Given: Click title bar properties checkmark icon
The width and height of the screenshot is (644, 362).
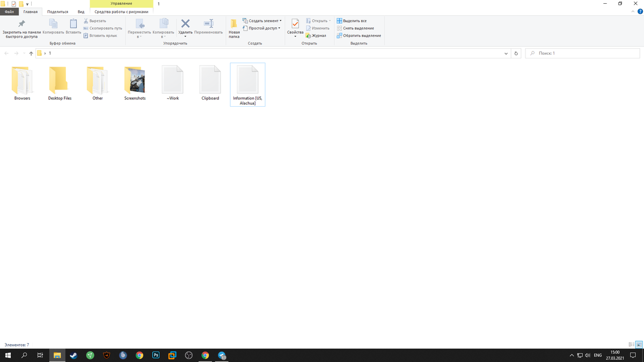Looking at the screenshot, I should click(14, 4).
